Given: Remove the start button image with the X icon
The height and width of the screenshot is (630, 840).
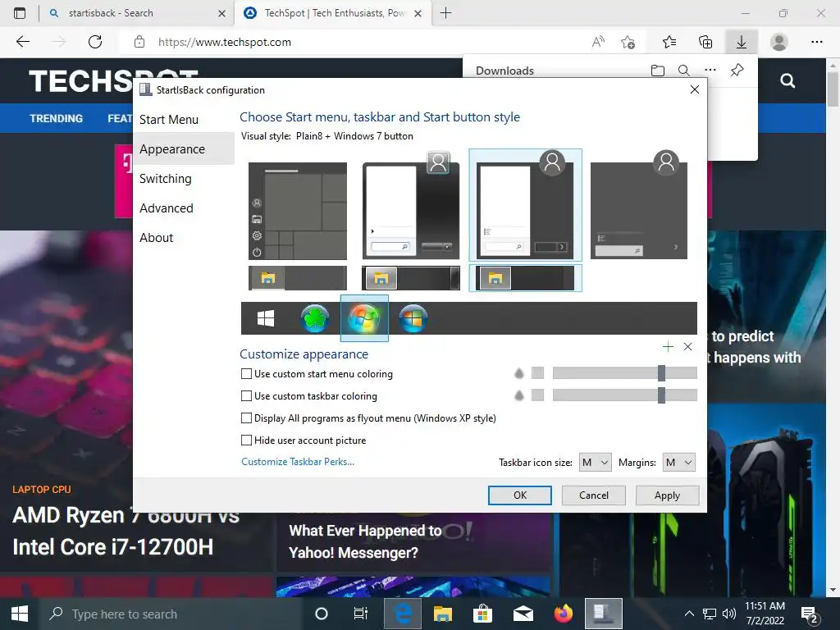Looking at the screenshot, I should point(688,347).
